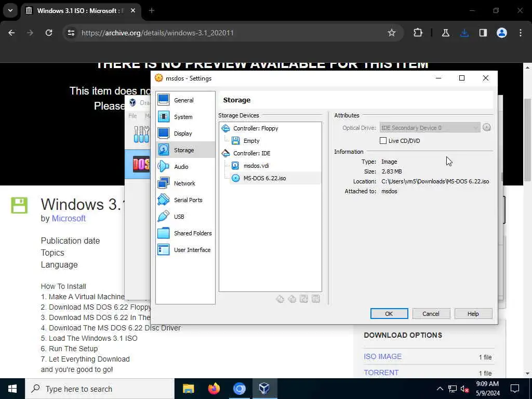Click the Tools icon in VirtualBox Manager
The width and height of the screenshot is (532, 399).
point(141,135)
